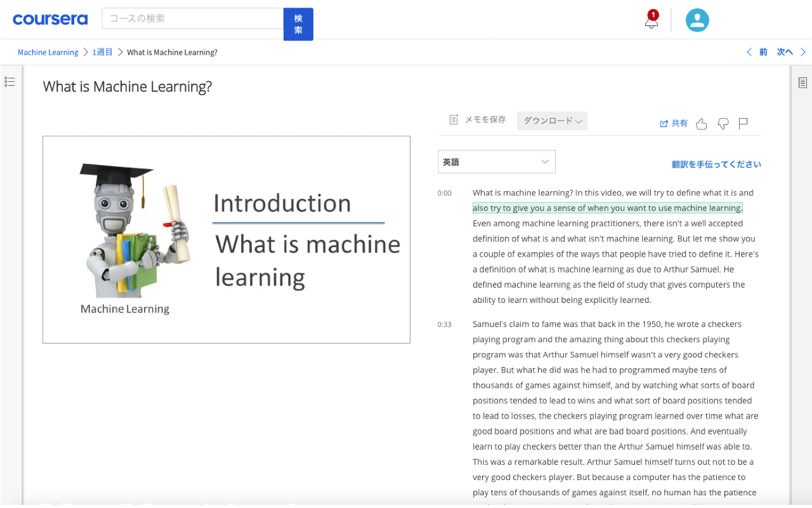Return to the Machine Learning course breadcrumb
The width and height of the screenshot is (812, 508).
[x=48, y=52]
